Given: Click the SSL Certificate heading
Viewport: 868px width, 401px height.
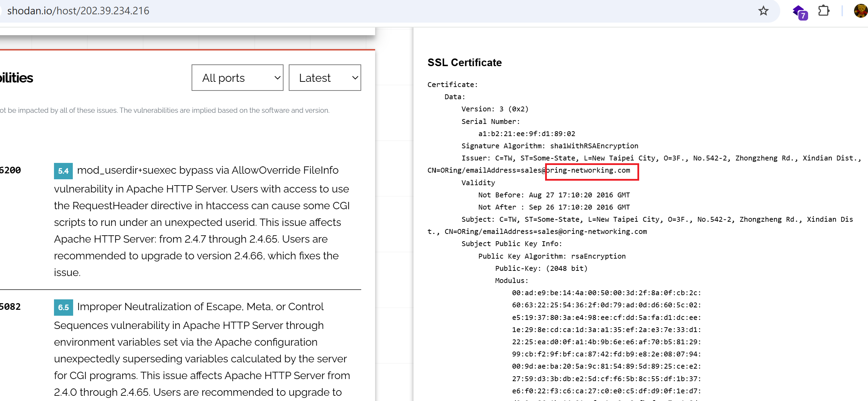Looking at the screenshot, I should [464, 62].
